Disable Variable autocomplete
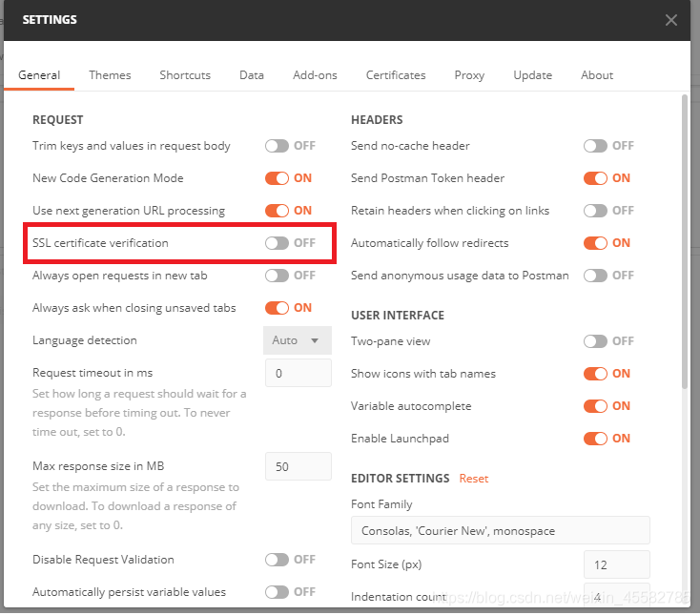Image resolution: width=700 pixels, height=615 pixels. [x=595, y=406]
